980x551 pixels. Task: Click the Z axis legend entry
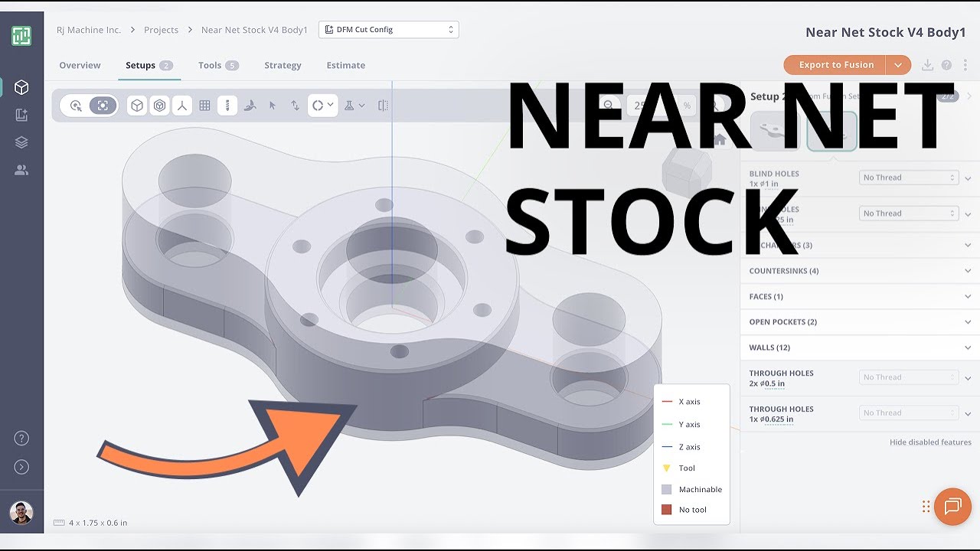(681, 447)
